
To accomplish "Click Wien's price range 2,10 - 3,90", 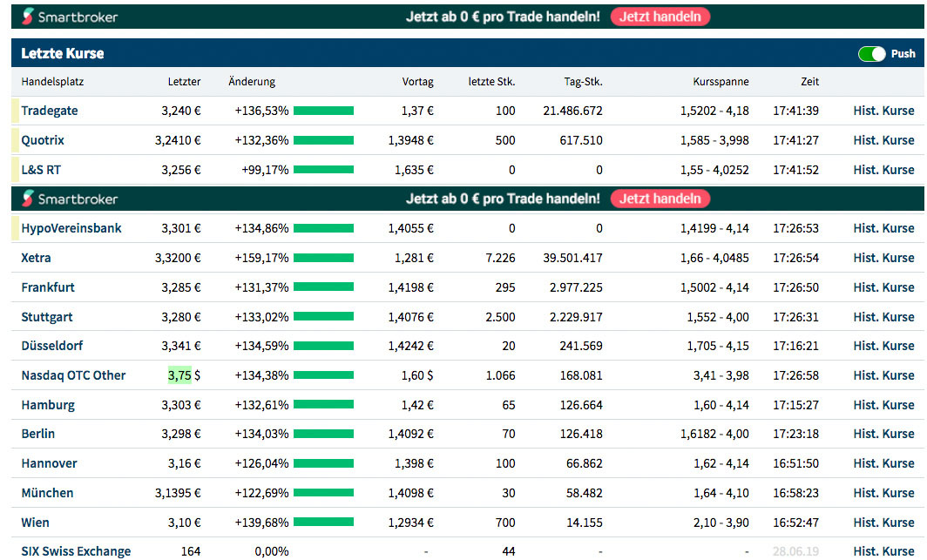I will [721, 523].
